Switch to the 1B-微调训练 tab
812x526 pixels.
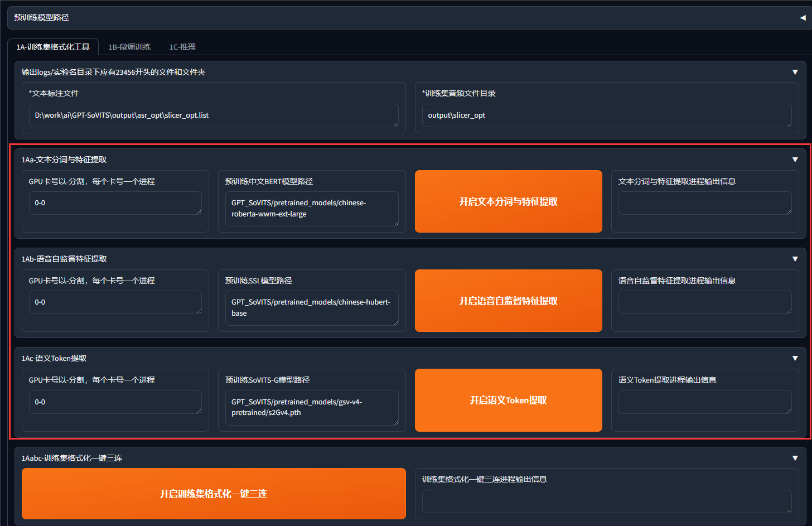(129, 47)
